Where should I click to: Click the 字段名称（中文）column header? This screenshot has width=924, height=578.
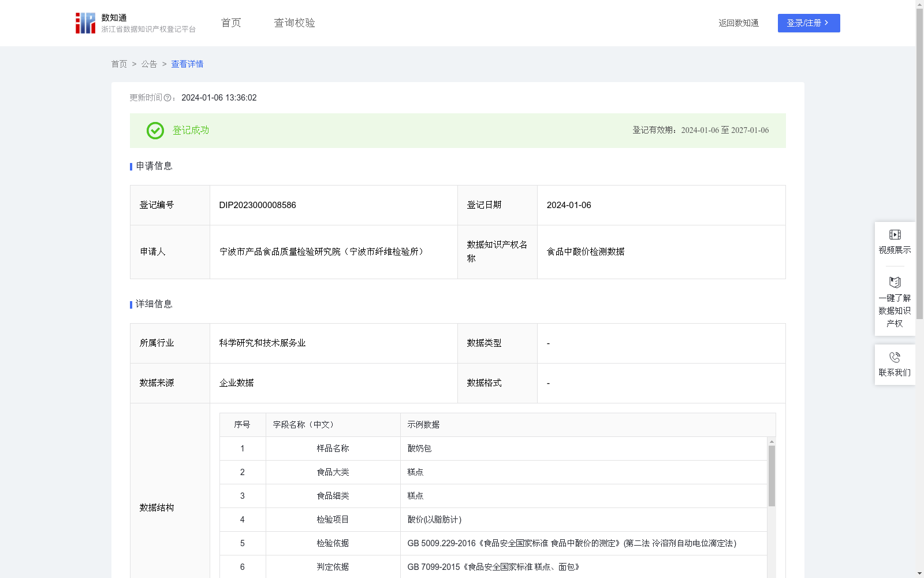[333, 425]
